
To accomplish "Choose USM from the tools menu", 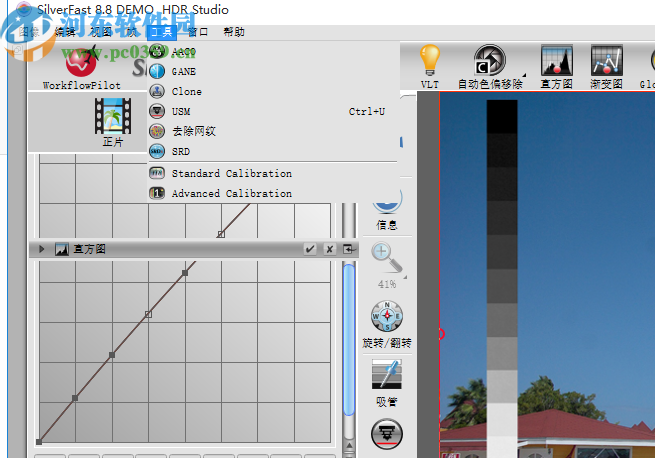I will 273,112.
